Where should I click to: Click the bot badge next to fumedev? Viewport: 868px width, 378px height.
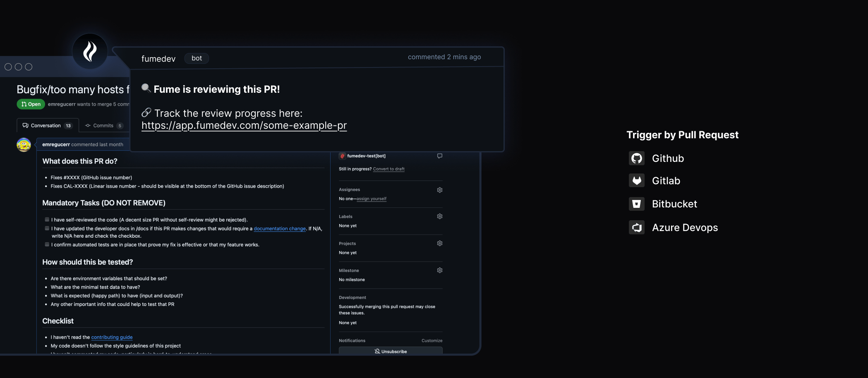point(197,58)
